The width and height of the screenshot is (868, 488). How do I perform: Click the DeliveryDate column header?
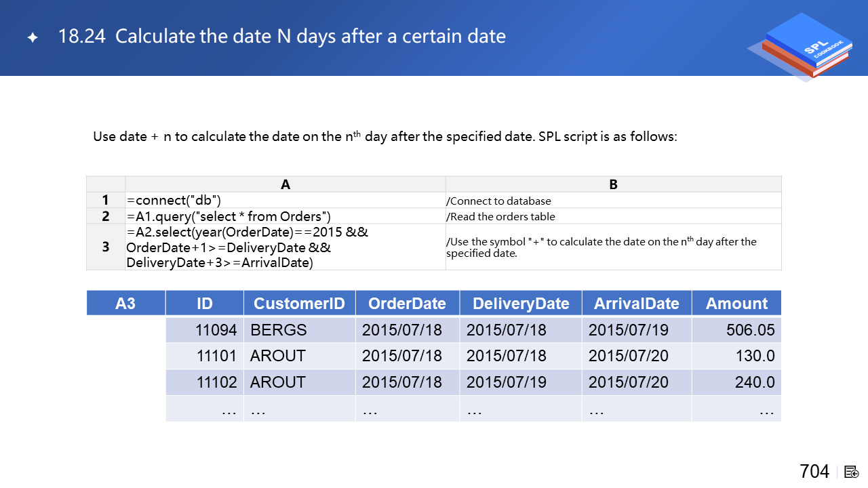(x=520, y=303)
